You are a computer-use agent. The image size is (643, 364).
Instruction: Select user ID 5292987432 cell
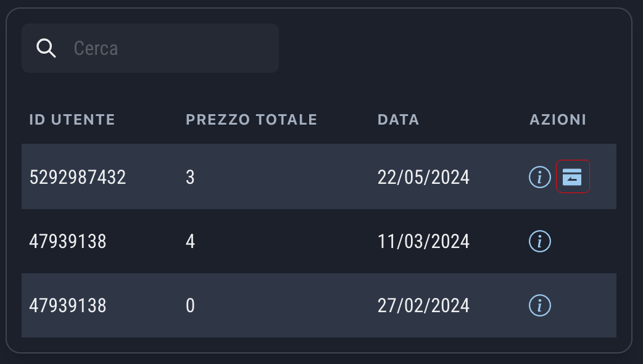(x=78, y=178)
